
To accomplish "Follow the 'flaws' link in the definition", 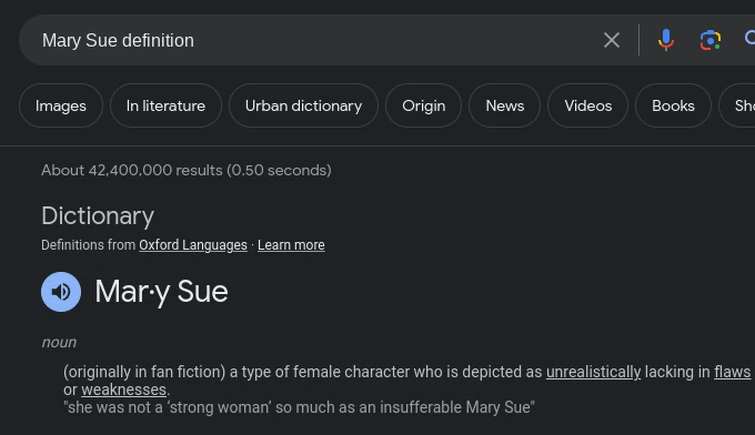I will coord(732,372).
